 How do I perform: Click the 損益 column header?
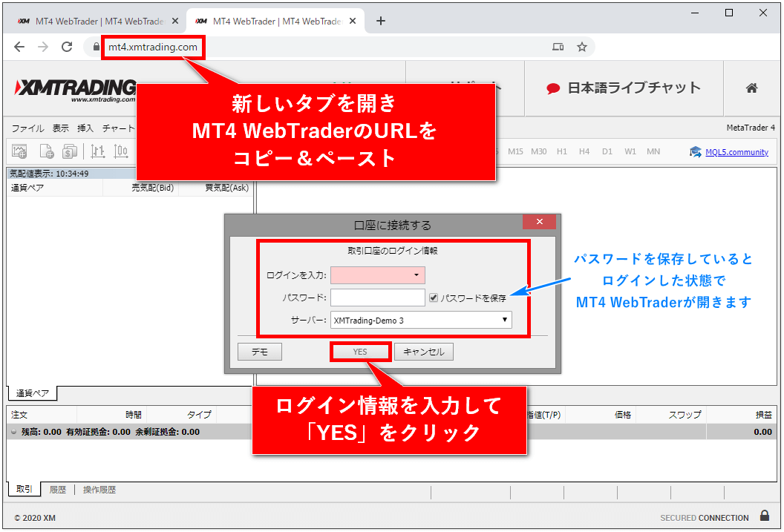[742, 415]
